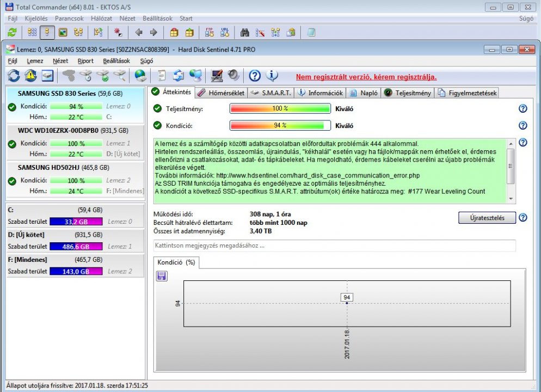Open Parancsok menu in Total Commander
Screen dimensions: 541x392
click(69, 19)
